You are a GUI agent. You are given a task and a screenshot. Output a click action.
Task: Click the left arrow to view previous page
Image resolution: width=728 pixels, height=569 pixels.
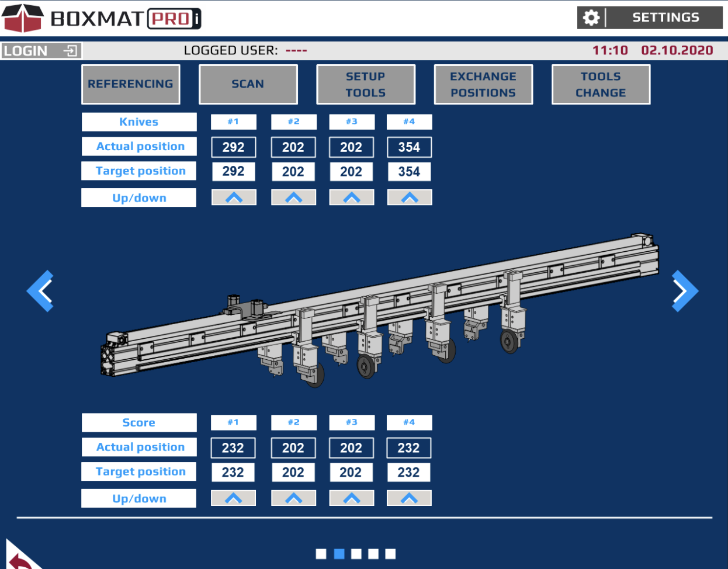41,290
